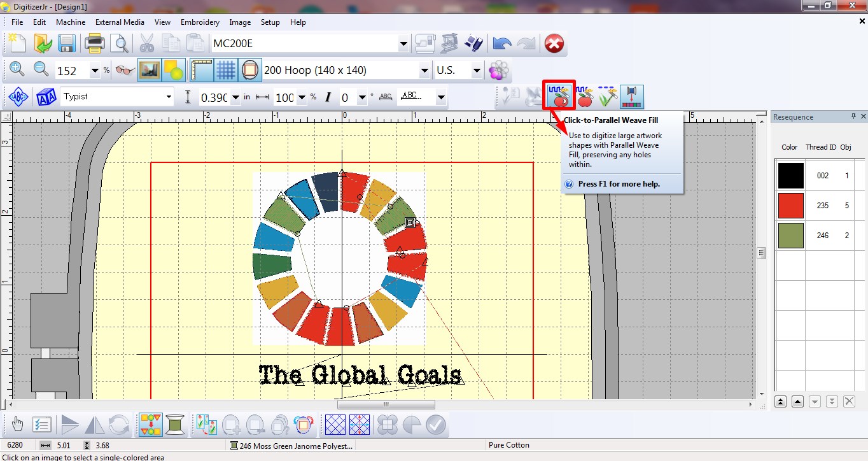868x461 pixels.
Task: Open thread colors flower icon
Action: pos(500,70)
